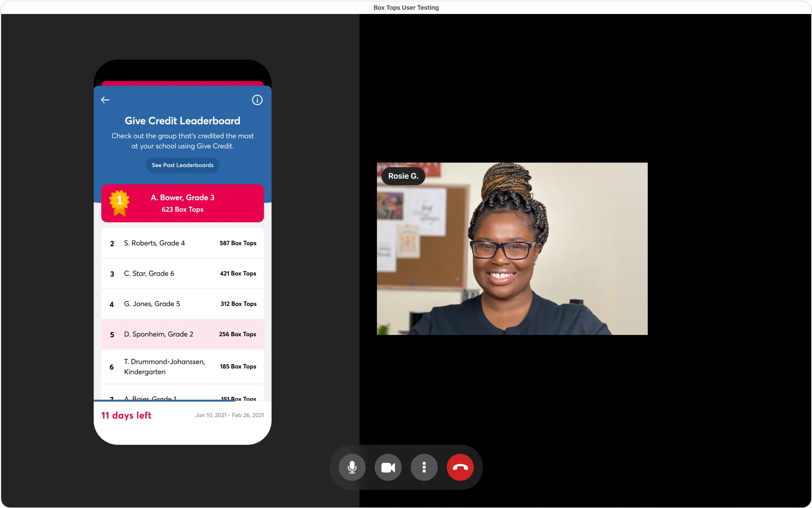
Task: Click the rank number 2
Action: tap(112, 244)
